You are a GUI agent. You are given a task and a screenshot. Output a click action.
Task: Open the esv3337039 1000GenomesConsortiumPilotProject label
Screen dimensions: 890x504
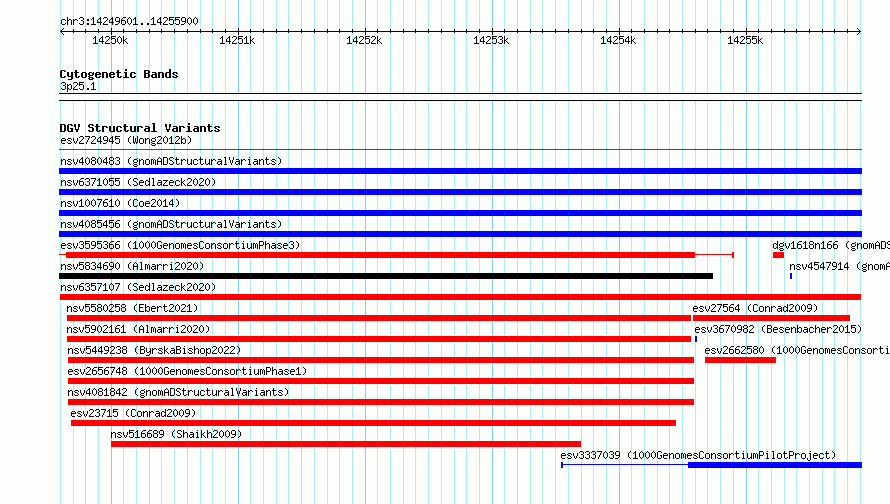pyautogui.click(x=698, y=455)
